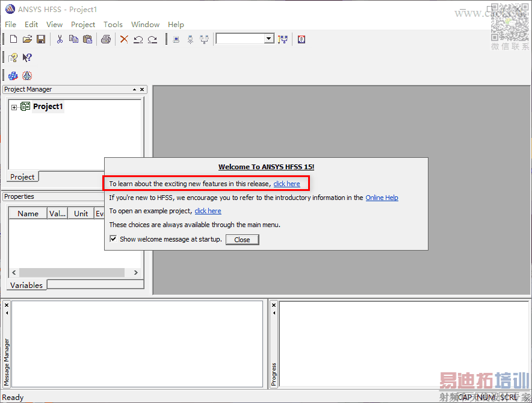Print using the printer icon
This screenshot has height=403, width=532.
pyautogui.click(x=106, y=39)
